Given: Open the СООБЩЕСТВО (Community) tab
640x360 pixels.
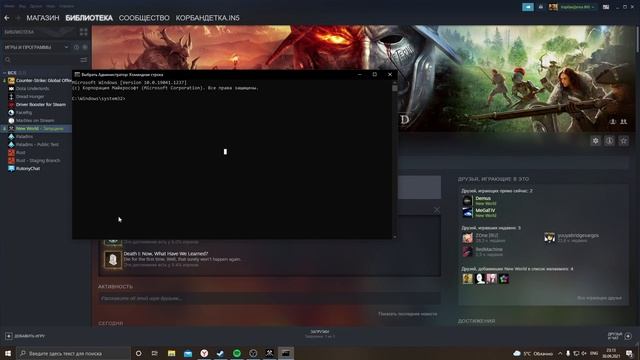Looking at the screenshot, I should [x=144, y=18].
